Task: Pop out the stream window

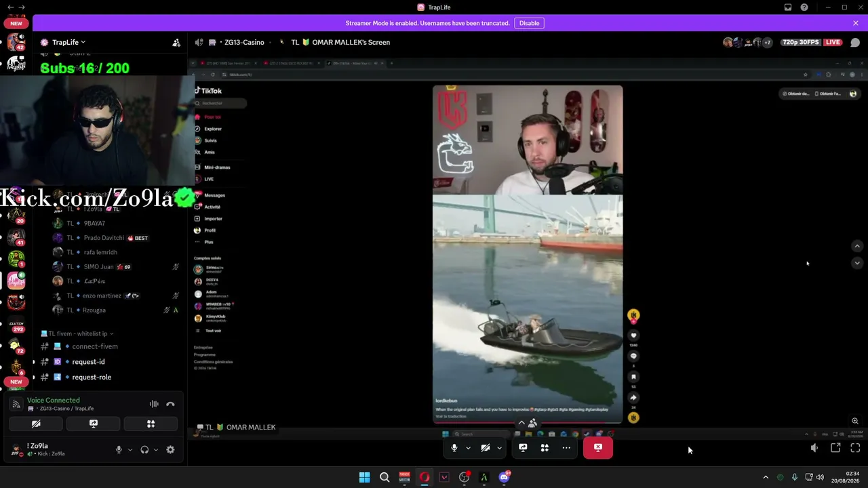Action: coord(835,448)
